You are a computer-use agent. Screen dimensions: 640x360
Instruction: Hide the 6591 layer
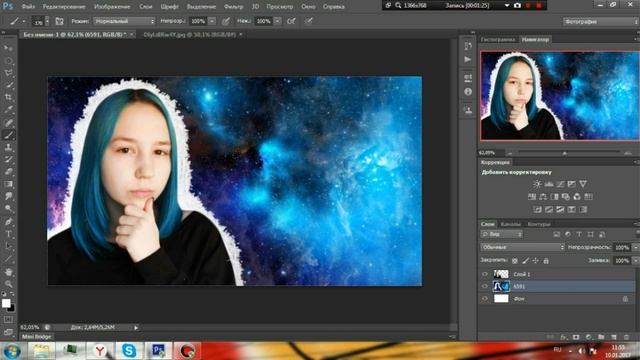(x=484, y=287)
